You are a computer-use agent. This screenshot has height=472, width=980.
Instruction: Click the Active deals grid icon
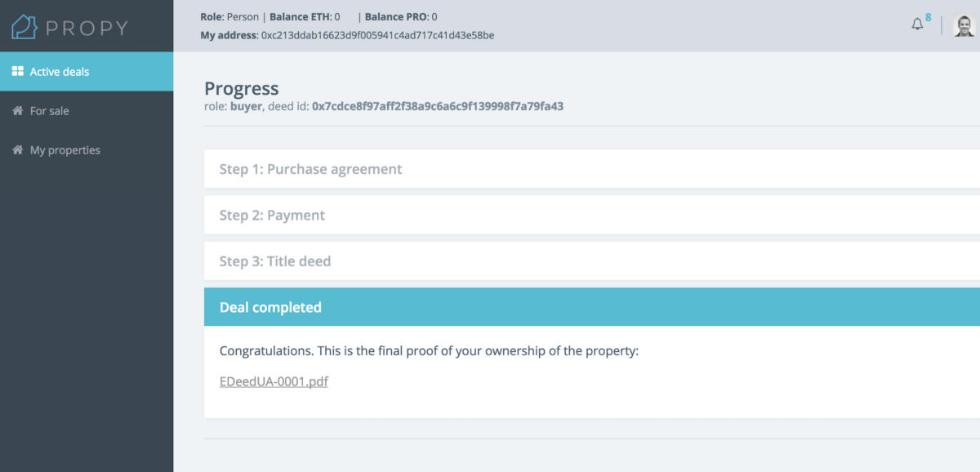17,72
